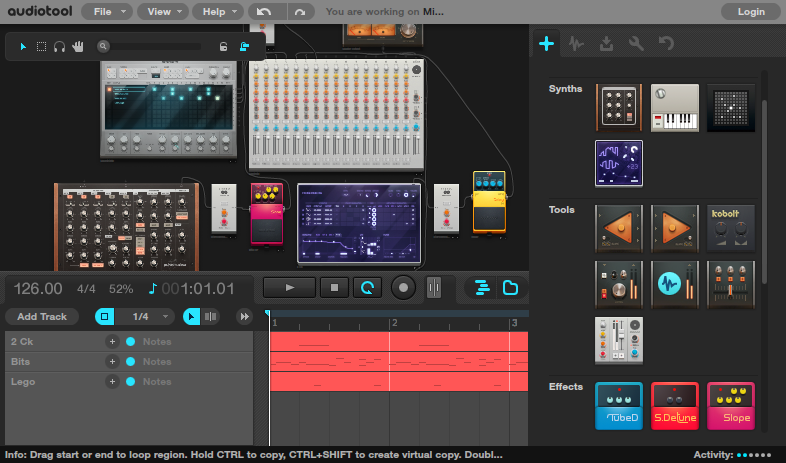Select the timeline split tool

click(211, 317)
